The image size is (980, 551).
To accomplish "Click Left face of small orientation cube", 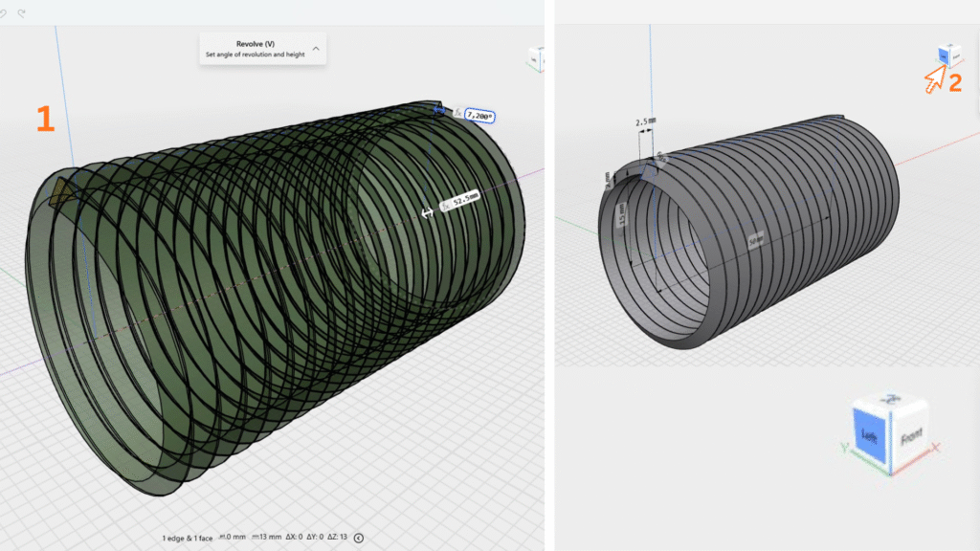I will 942,57.
